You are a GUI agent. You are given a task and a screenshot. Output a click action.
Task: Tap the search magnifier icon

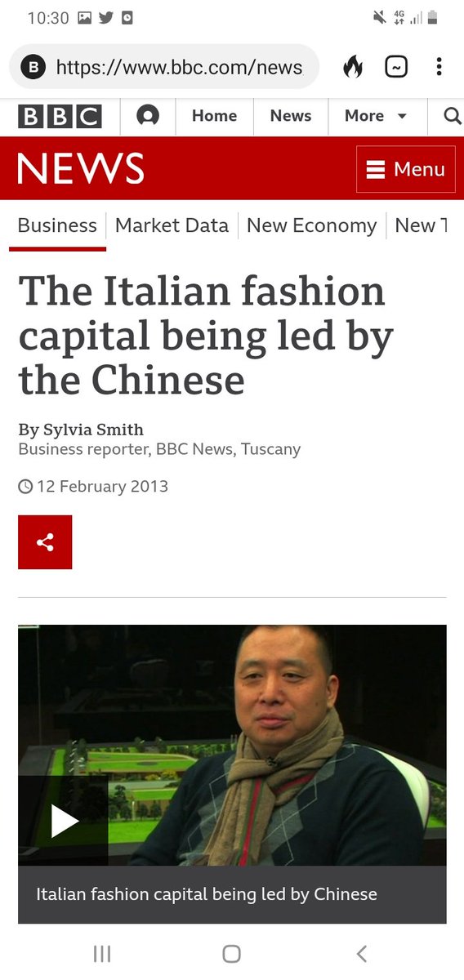pos(453,116)
